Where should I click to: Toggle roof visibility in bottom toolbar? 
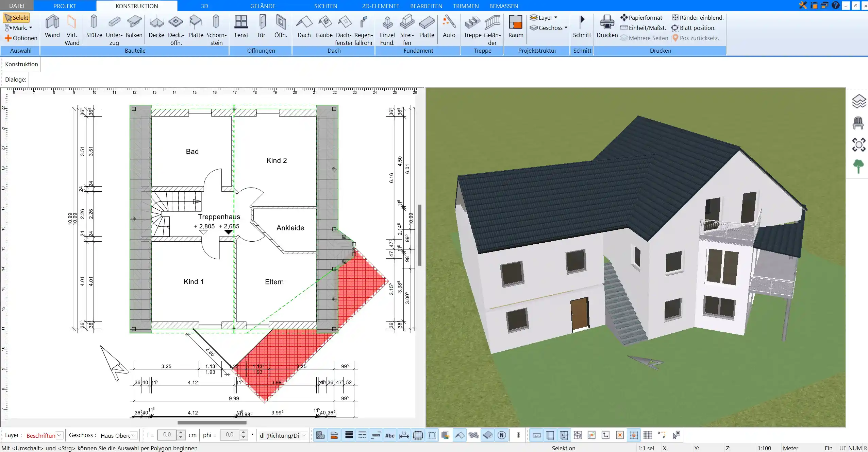460,435
